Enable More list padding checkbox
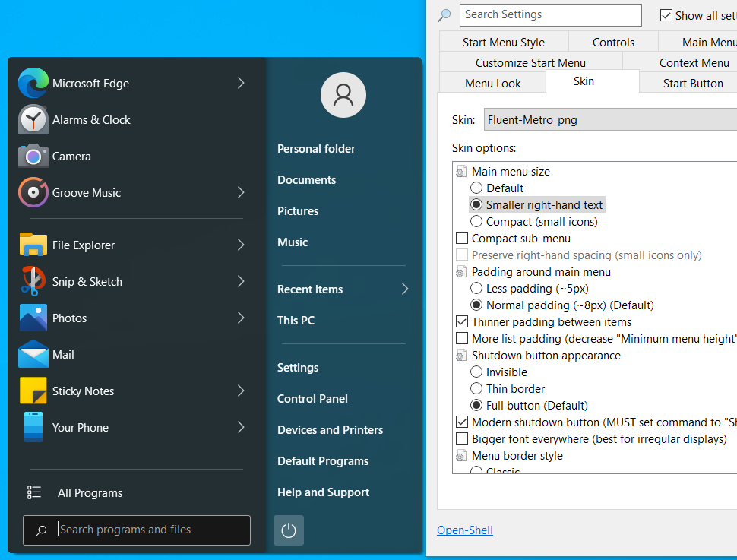 [x=462, y=339]
